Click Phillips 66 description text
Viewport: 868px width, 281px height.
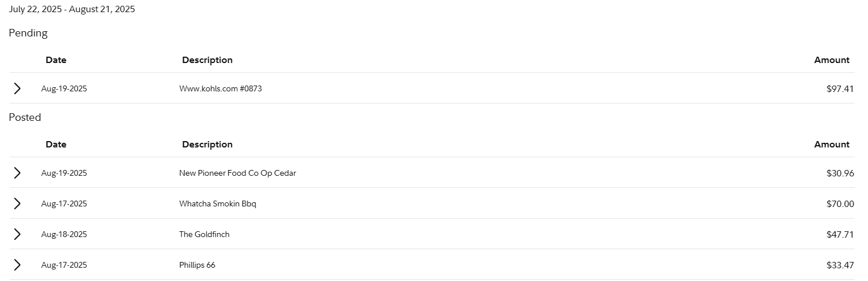pos(197,265)
